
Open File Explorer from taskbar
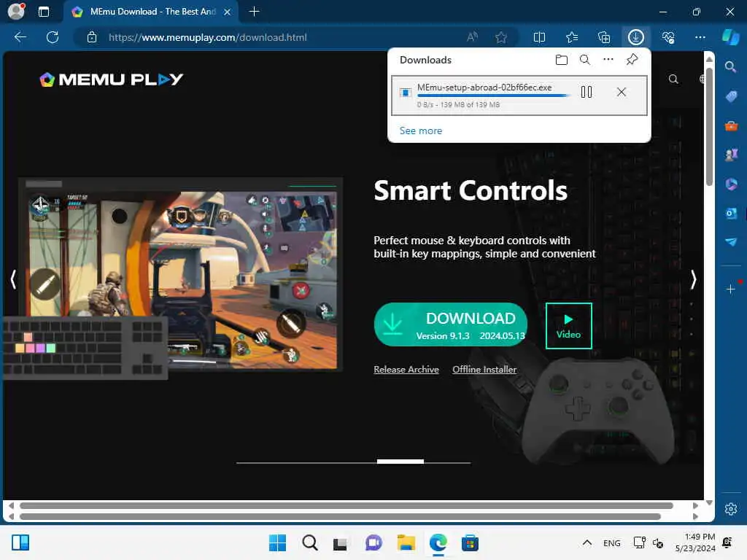pos(406,542)
